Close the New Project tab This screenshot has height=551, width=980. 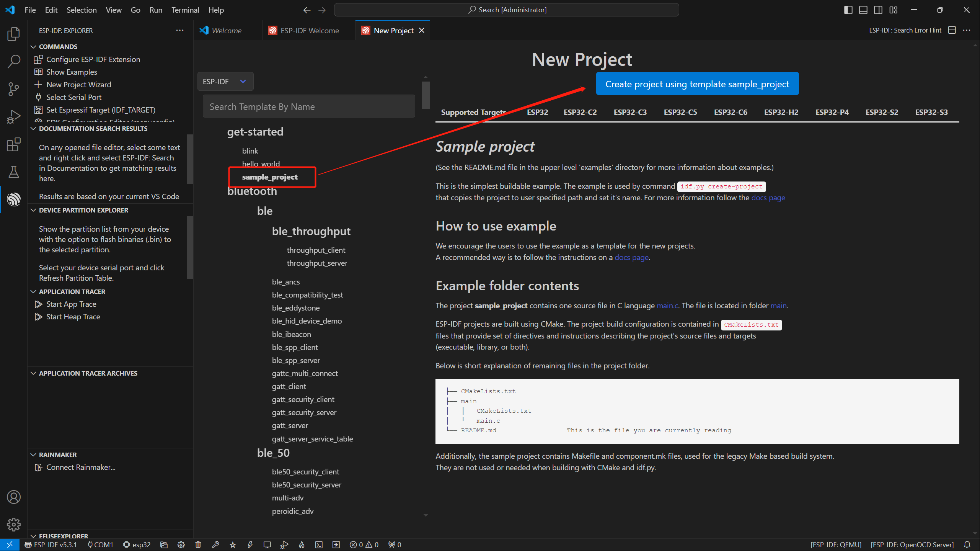pyautogui.click(x=422, y=31)
